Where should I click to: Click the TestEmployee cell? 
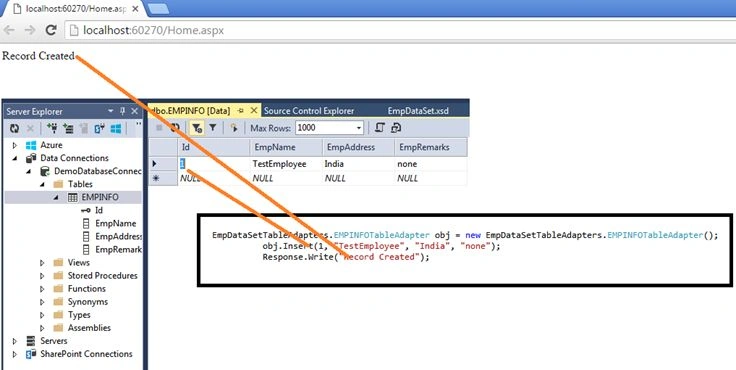click(286, 164)
